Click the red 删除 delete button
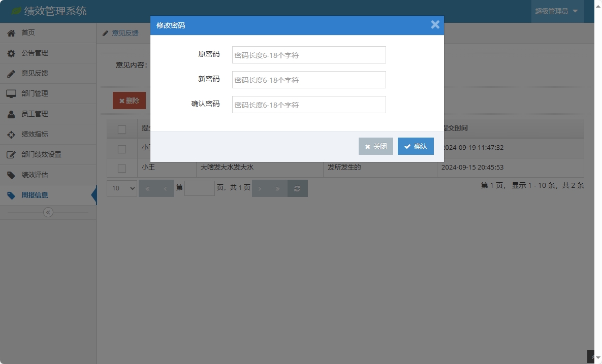This screenshot has width=602, height=364. 129,100
